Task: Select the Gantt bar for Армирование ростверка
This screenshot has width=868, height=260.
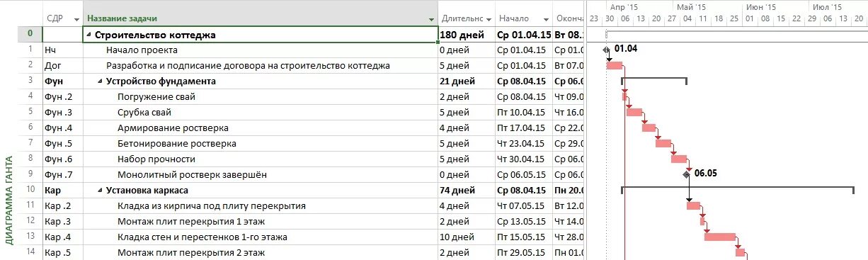Action: click(649, 128)
